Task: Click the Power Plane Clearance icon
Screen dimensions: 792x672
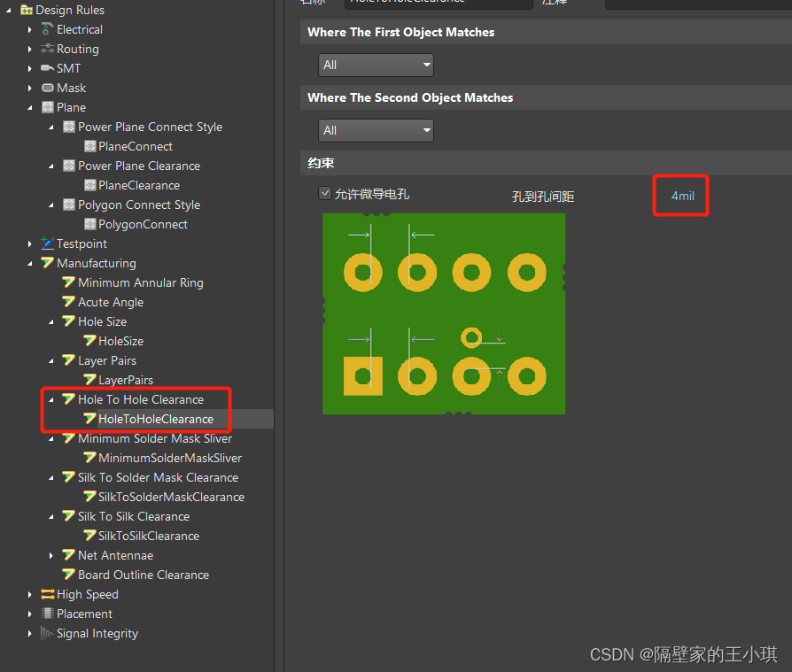Action: click(69, 166)
